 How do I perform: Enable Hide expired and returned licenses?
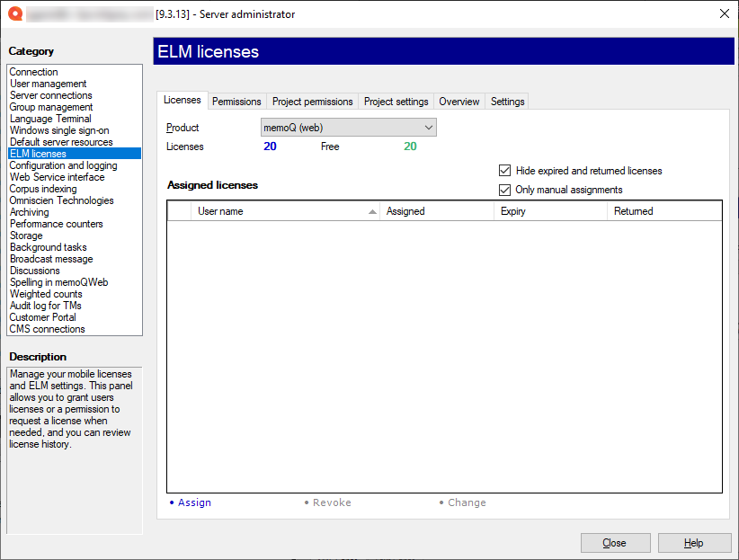pyautogui.click(x=504, y=170)
